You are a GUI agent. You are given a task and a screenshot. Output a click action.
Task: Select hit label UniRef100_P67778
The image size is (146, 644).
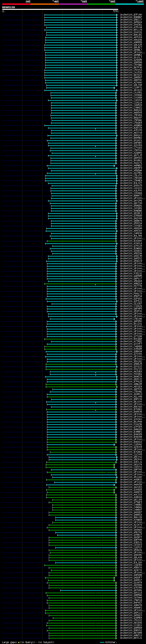(131, 286)
